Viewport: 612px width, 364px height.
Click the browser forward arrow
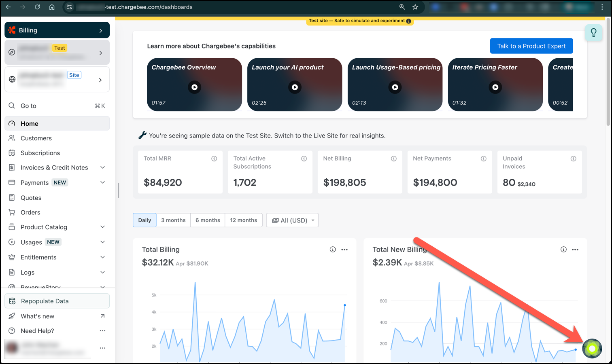tap(23, 7)
